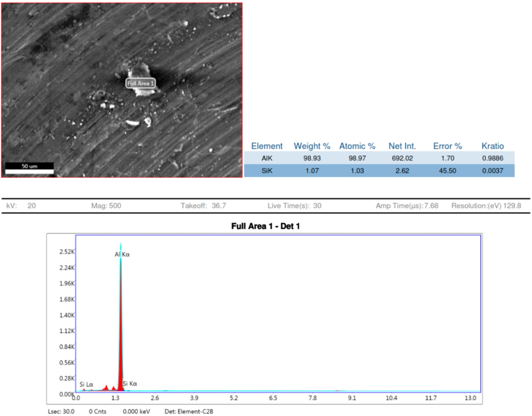
Task: Click the Full Area 1 label on SEM image
Action: point(140,83)
